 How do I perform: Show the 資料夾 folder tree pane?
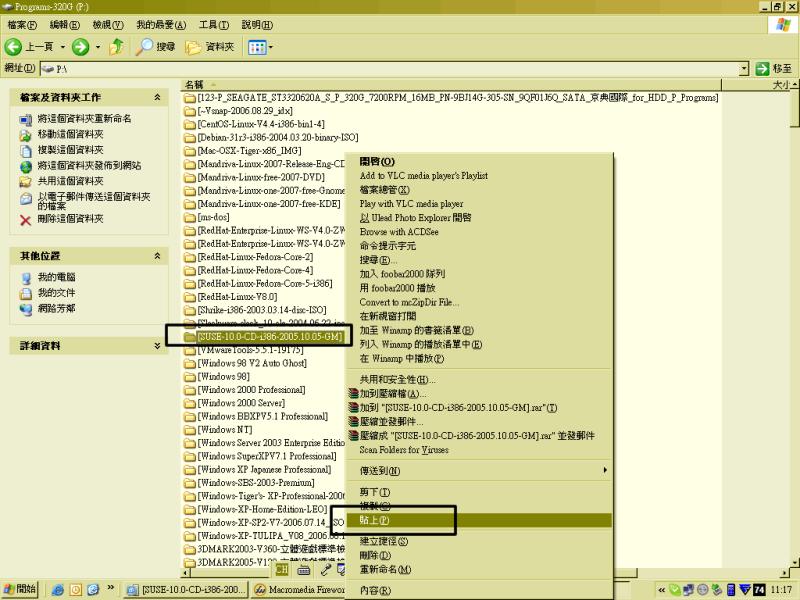coord(210,47)
